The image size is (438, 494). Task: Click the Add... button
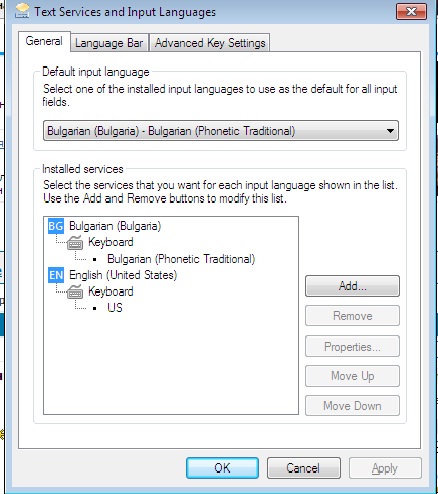tap(352, 286)
